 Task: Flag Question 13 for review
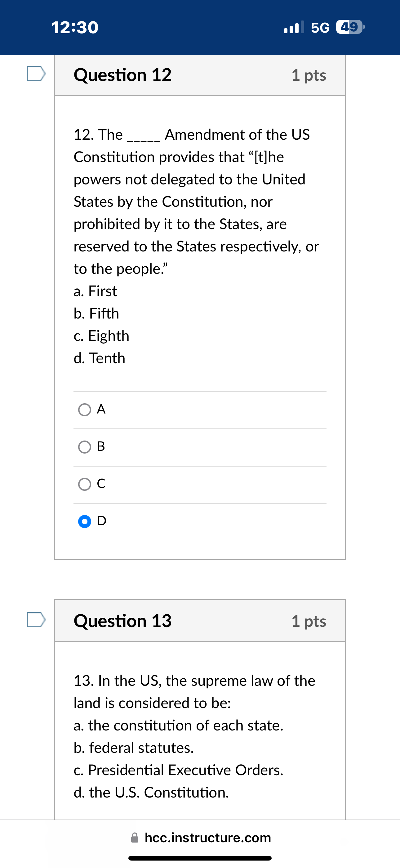(x=36, y=620)
